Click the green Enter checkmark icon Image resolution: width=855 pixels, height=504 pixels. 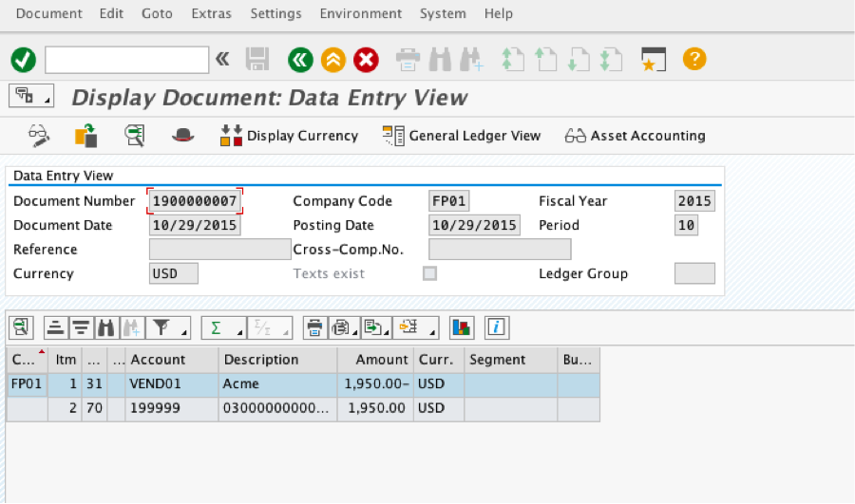[24, 60]
